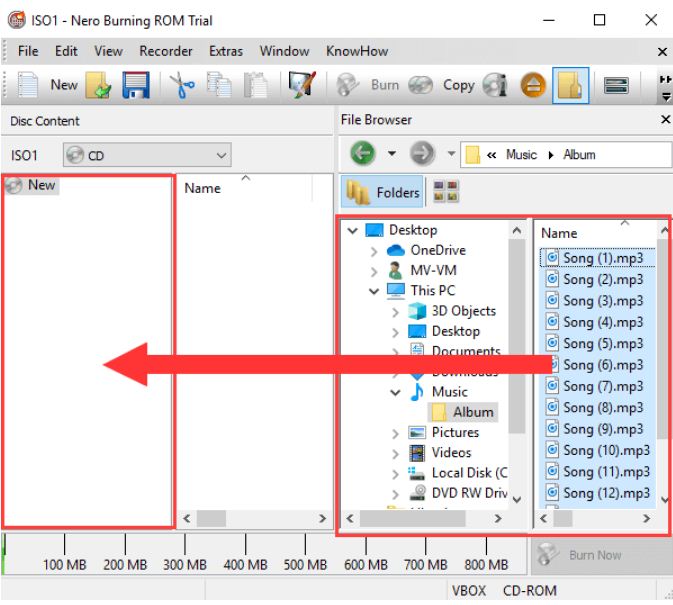The height and width of the screenshot is (605, 673).
Task: Expand the Videos tree node
Action: 395,454
